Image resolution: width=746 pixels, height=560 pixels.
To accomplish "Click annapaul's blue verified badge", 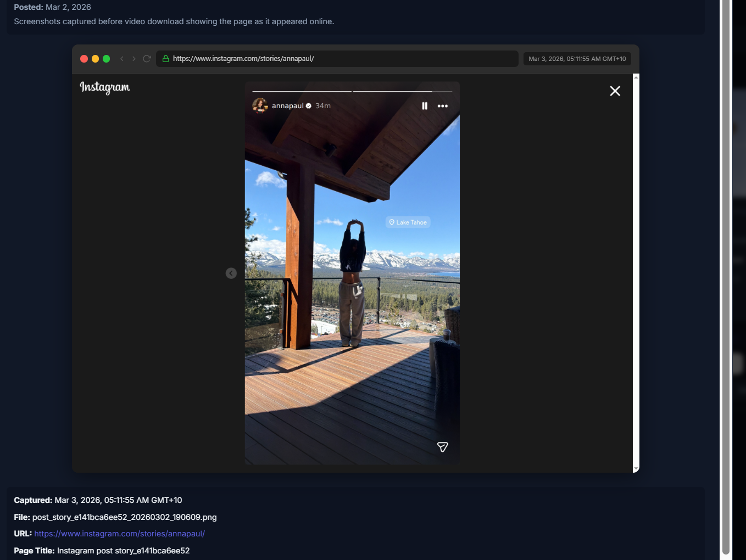I will tap(308, 105).
